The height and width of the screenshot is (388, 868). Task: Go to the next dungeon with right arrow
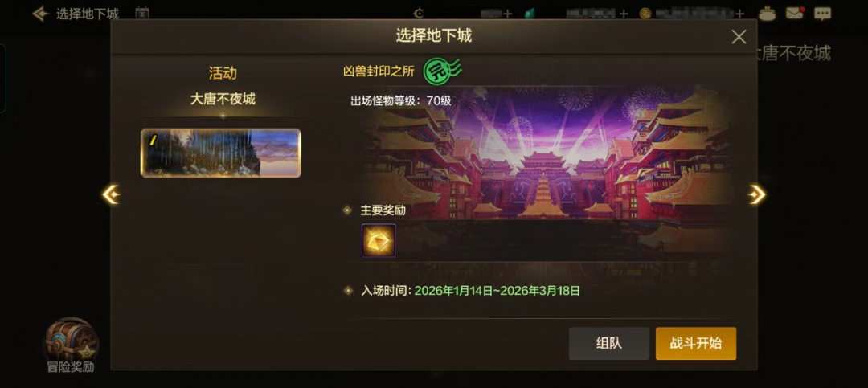(x=756, y=194)
